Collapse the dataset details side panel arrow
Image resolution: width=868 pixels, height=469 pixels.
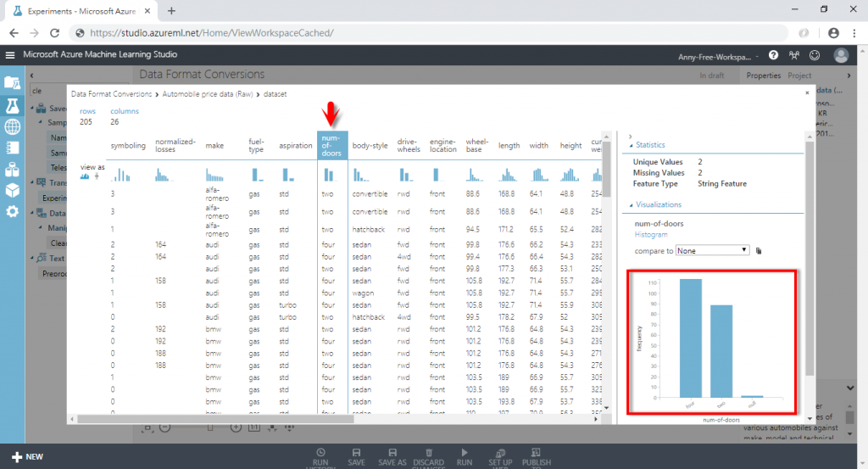[630, 137]
